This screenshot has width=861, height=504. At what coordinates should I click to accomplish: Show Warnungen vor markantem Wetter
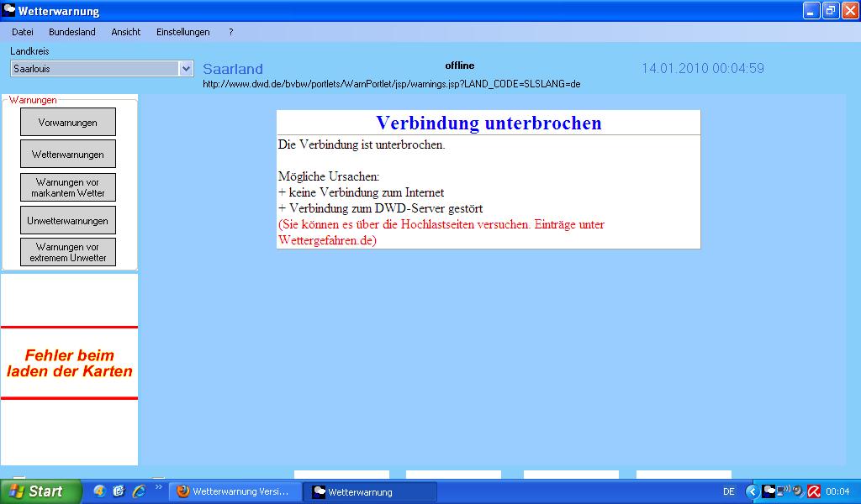[68, 187]
